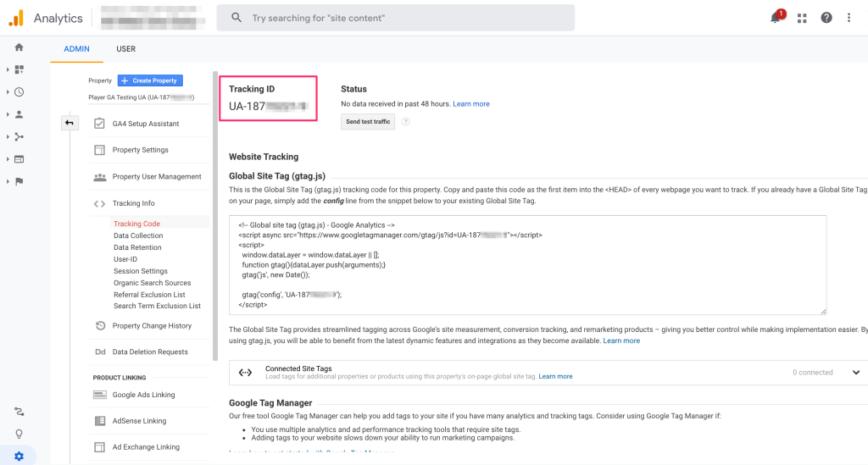Collapse the Tracking Info code brackets expander

click(x=99, y=203)
